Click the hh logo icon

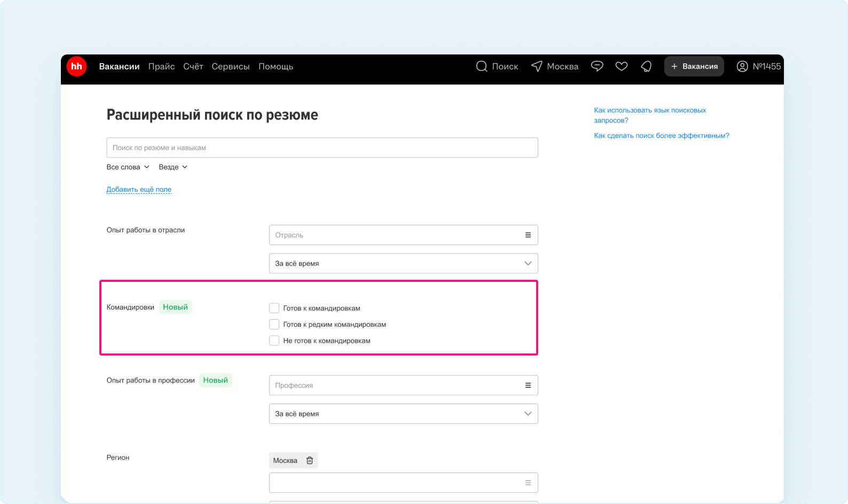(76, 66)
